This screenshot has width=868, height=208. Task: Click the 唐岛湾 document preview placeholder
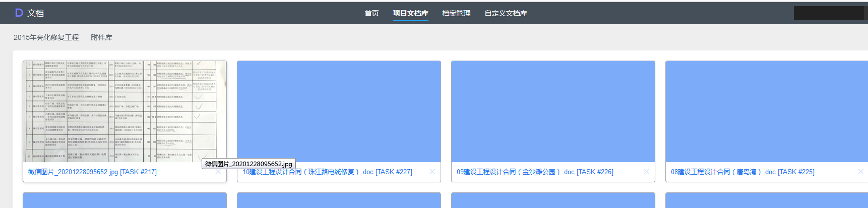[766, 111]
